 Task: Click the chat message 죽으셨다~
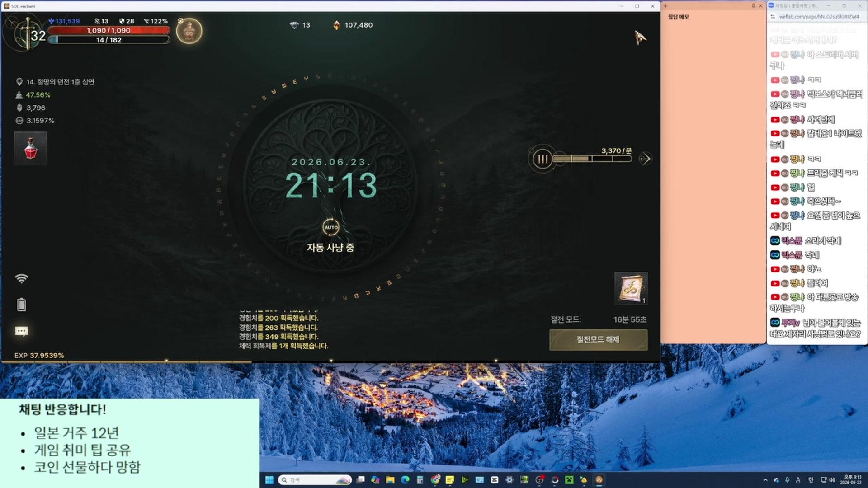coord(806,201)
